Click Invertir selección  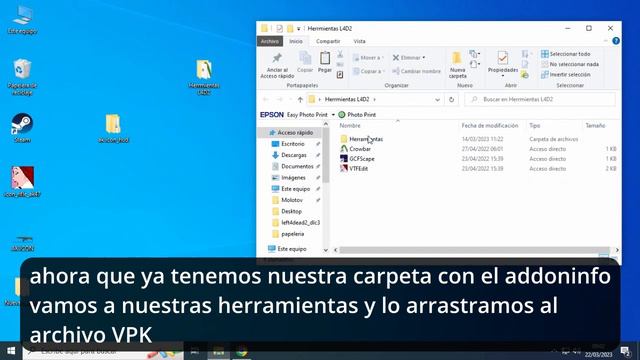click(566, 74)
